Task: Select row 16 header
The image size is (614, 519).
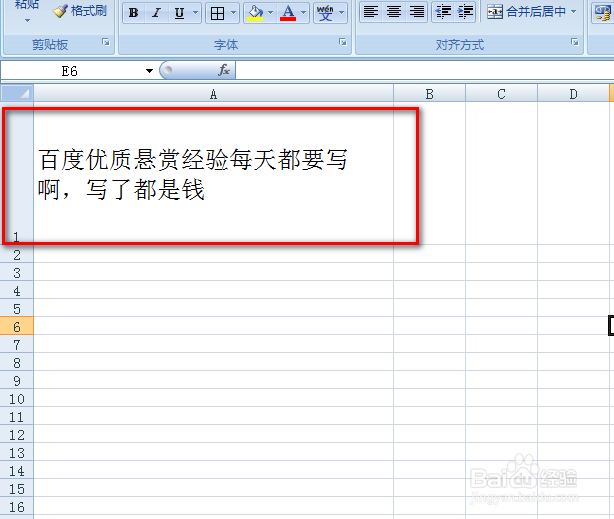Action: coord(16,507)
